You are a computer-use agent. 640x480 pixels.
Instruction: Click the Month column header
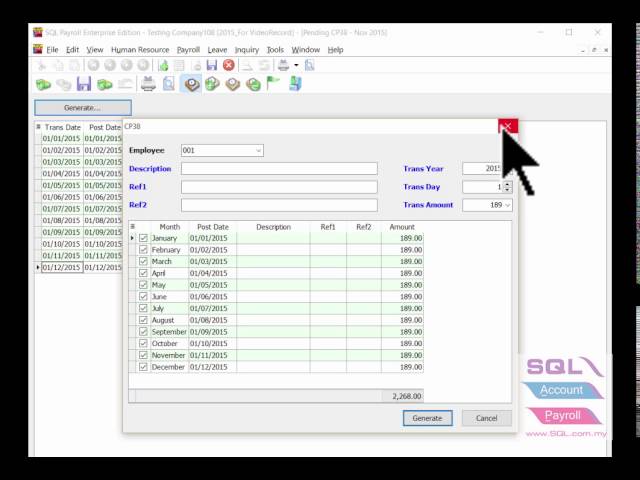point(169,227)
